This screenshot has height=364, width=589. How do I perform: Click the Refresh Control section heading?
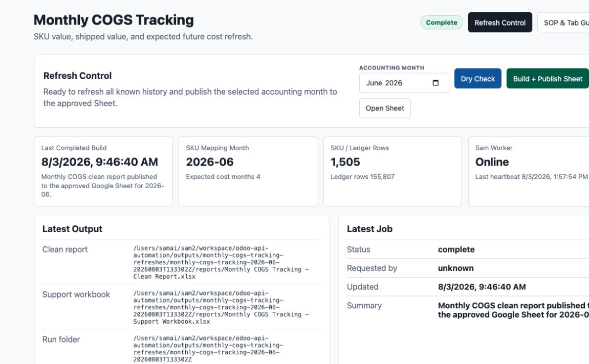77,76
